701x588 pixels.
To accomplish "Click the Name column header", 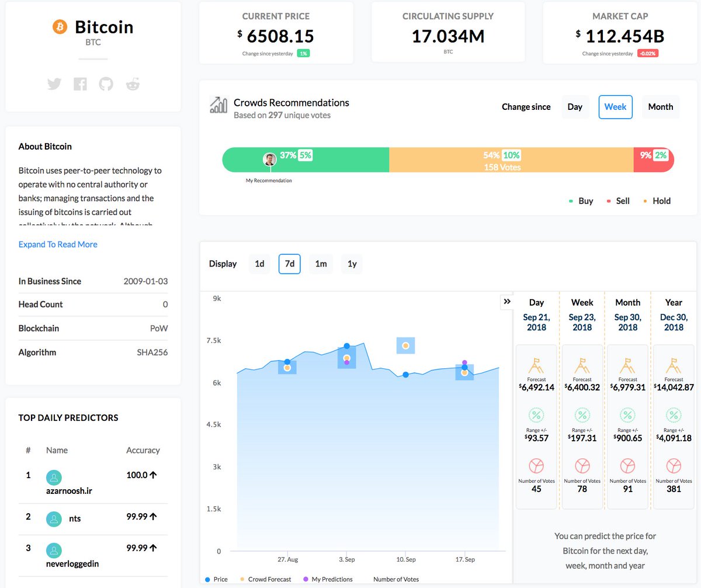I will click(x=57, y=450).
